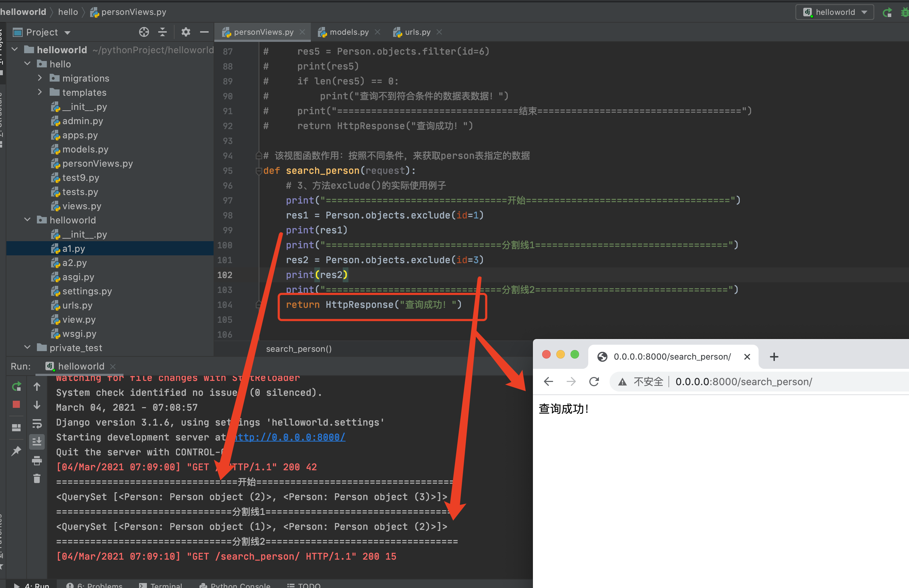
Task: Expand the migrations folder
Action: click(x=40, y=78)
